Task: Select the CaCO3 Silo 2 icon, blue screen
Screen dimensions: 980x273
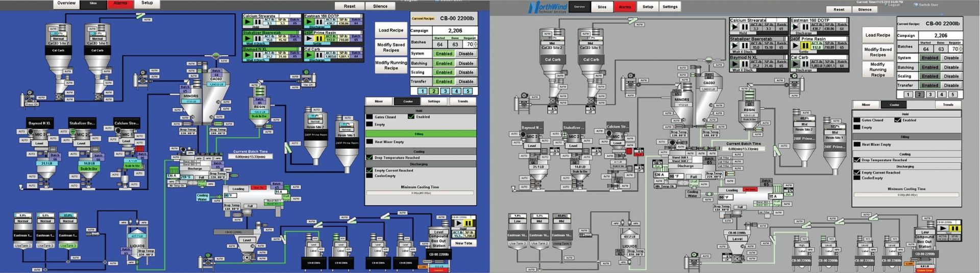Action: pyautogui.click(x=58, y=50)
